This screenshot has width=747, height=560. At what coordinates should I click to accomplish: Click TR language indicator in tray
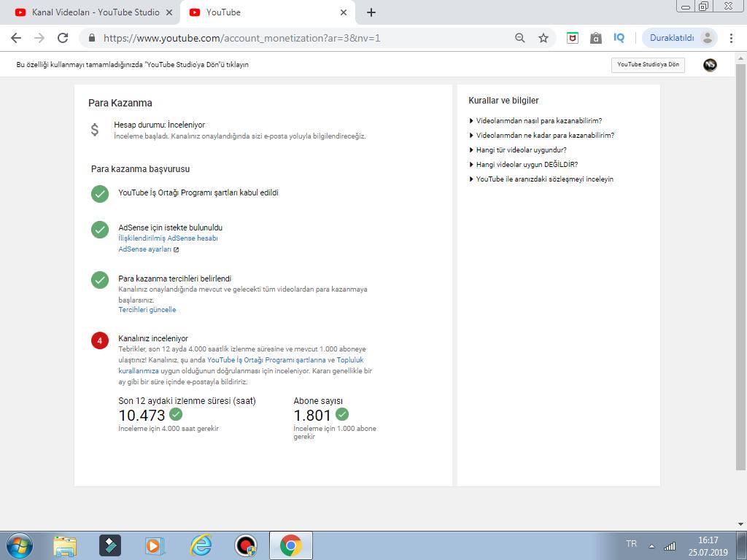pyautogui.click(x=631, y=544)
